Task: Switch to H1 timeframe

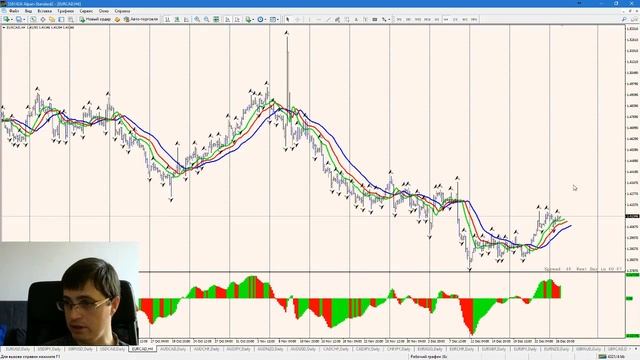Action: pyautogui.click(x=437, y=19)
